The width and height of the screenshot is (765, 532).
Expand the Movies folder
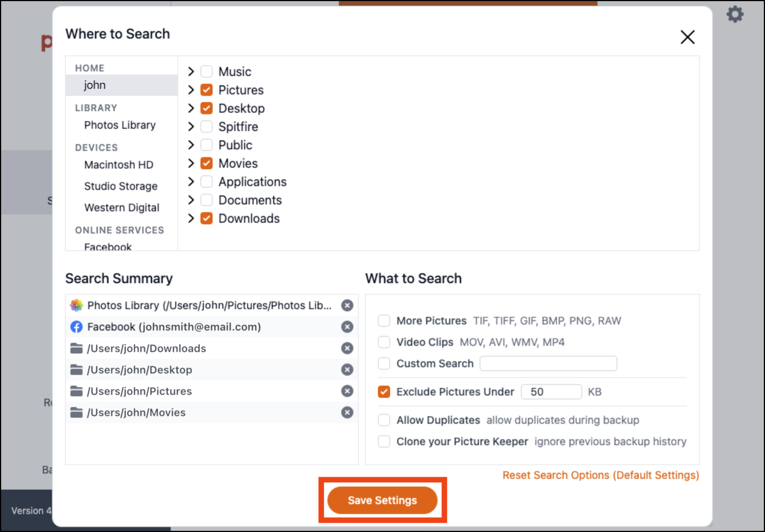click(191, 163)
